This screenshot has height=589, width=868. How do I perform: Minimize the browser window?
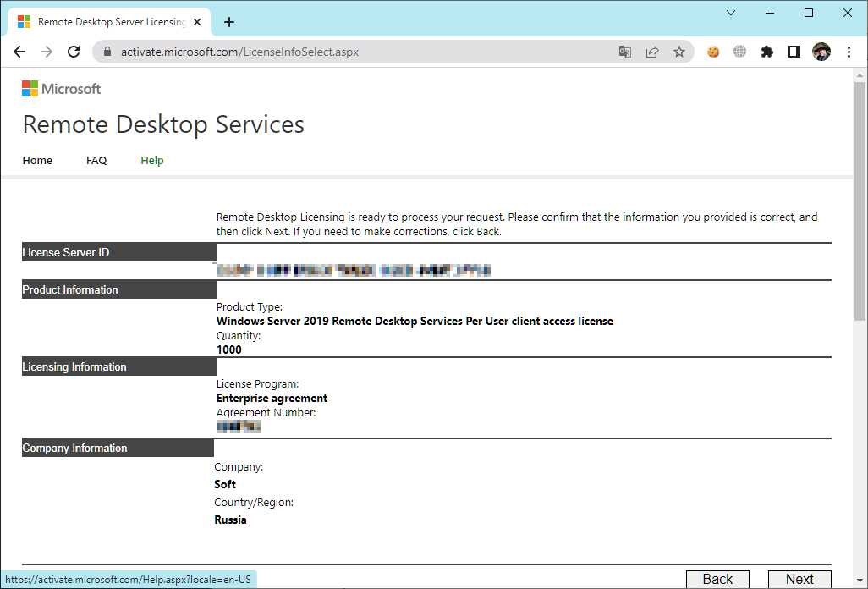click(x=770, y=13)
